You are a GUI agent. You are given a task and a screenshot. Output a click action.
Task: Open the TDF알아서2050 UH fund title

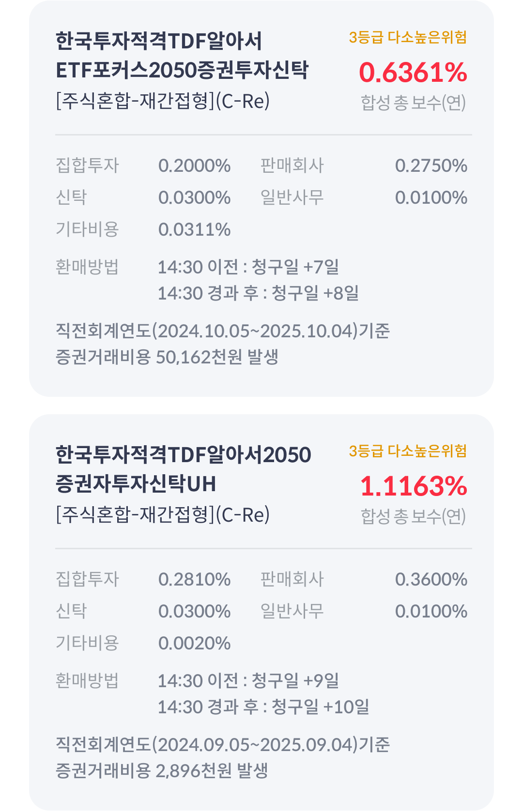coord(184,469)
